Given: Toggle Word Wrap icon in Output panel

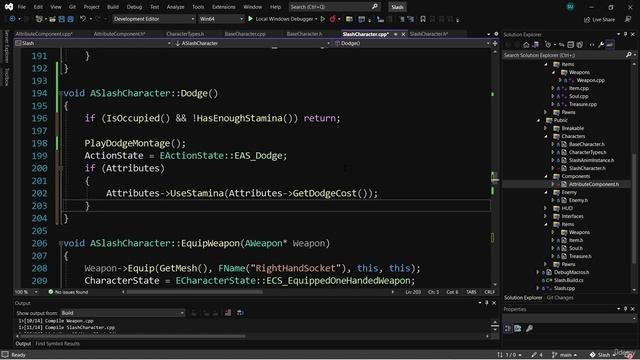Looking at the screenshot, I should [x=240, y=313].
